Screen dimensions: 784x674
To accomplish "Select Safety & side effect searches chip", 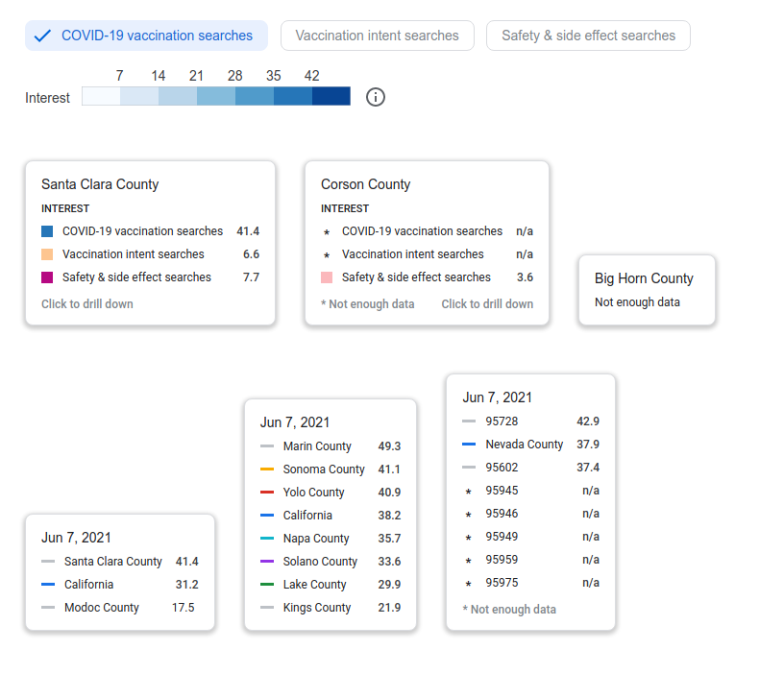I will [x=589, y=36].
